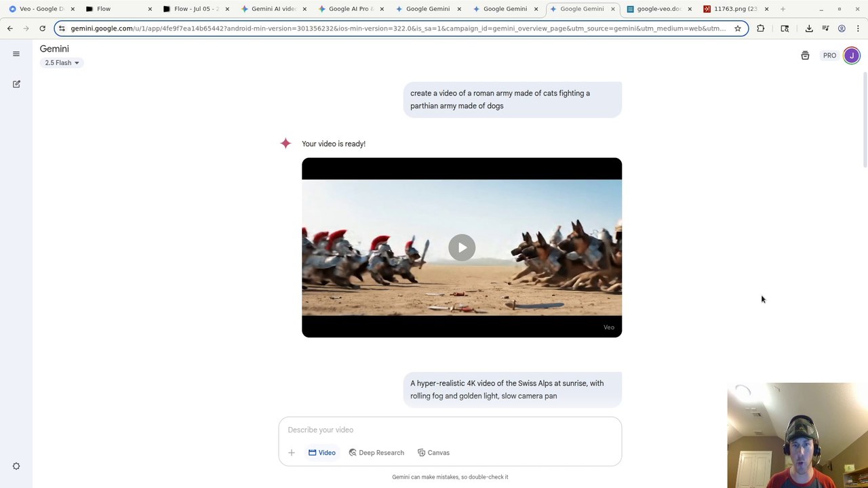The width and height of the screenshot is (868, 488).
Task: Play the cats versus dogs video
Action: tap(462, 247)
